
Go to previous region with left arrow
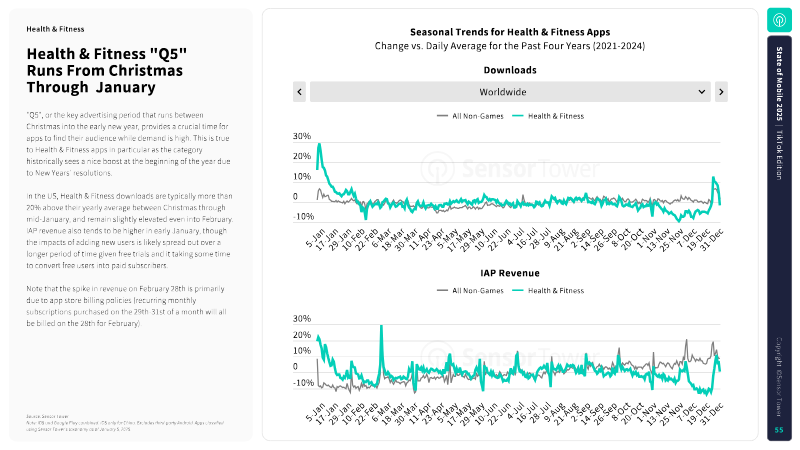[299, 92]
